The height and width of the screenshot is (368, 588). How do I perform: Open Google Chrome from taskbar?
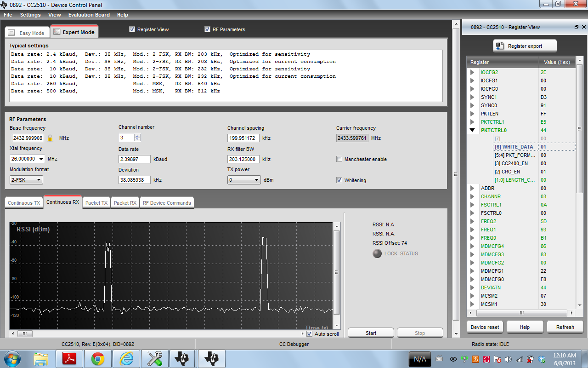point(97,359)
